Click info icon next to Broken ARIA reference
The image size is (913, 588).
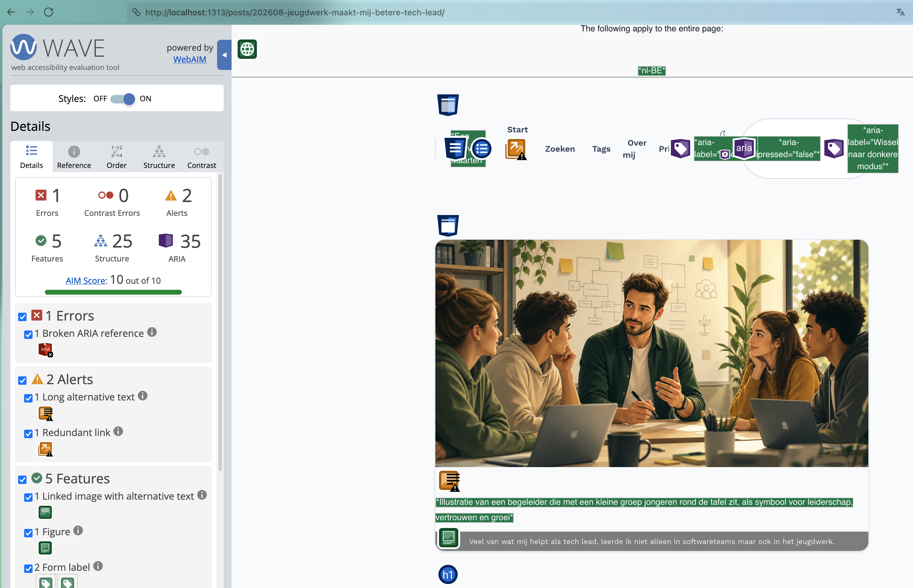[x=152, y=332]
